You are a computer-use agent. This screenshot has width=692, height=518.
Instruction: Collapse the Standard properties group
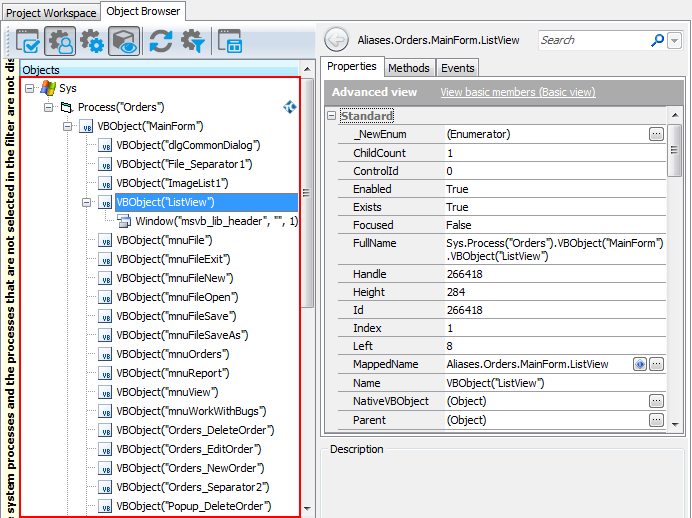pos(332,116)
